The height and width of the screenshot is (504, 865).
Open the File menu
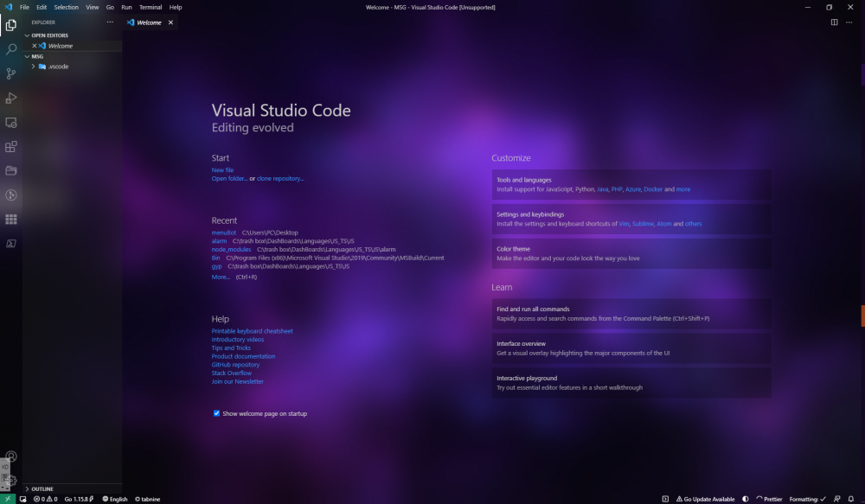[25, 7]
